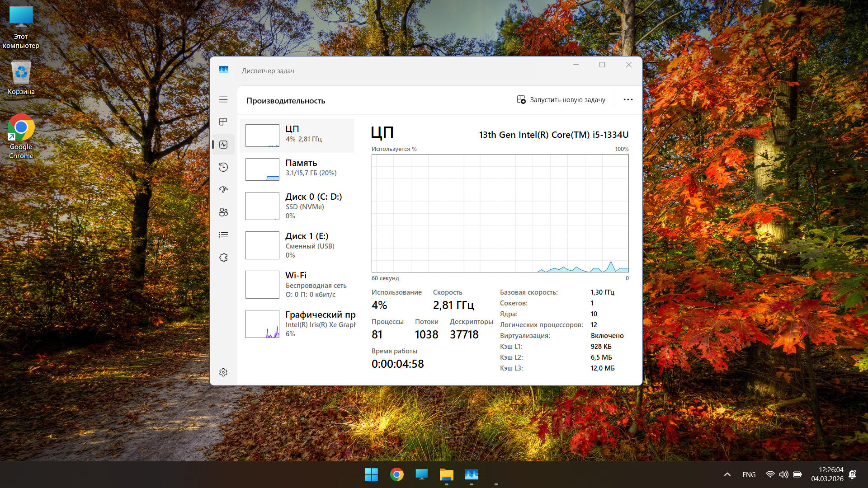
Task: Open App history icon in sidebar
Action: (223, 167)
